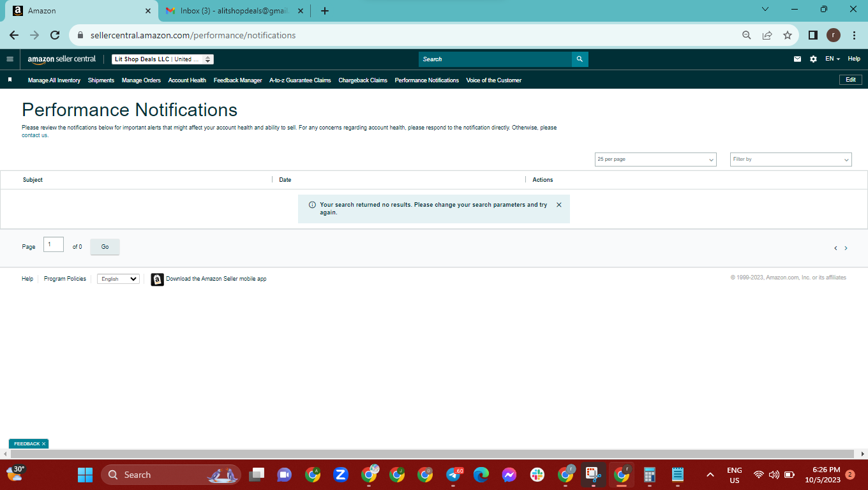Click the share page icon

767,35
